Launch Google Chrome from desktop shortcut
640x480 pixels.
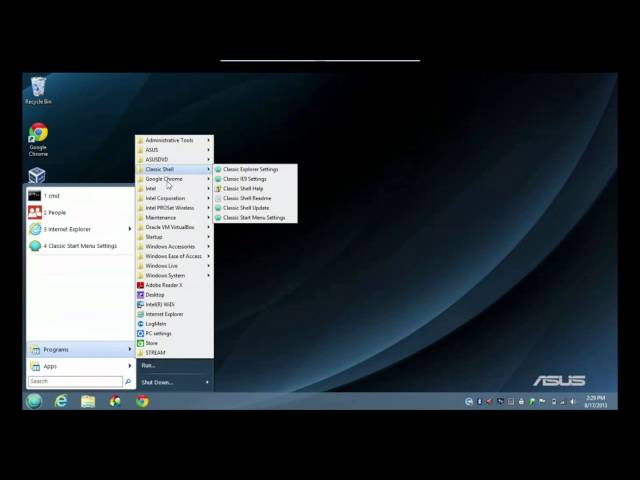pos(38,139)
